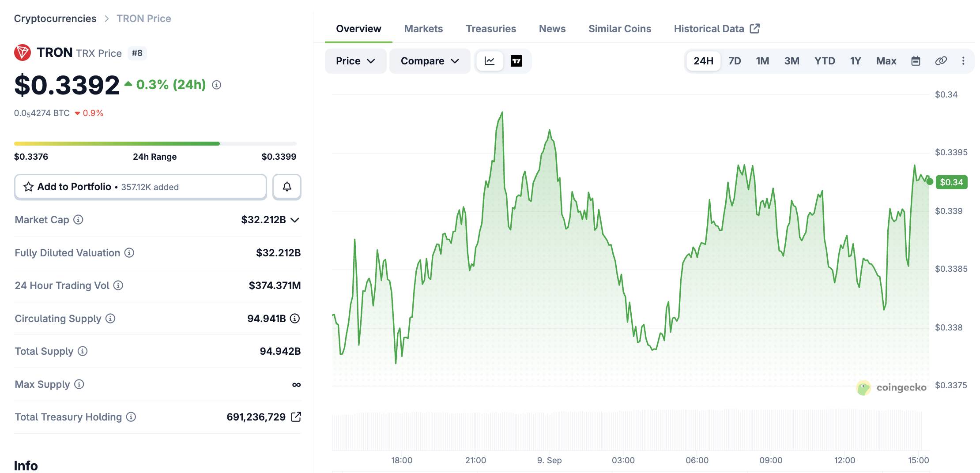The width and height of the screenshot is (980, 473).
Task: Click Add to Portfolio button
Action: tap(140, 187)
